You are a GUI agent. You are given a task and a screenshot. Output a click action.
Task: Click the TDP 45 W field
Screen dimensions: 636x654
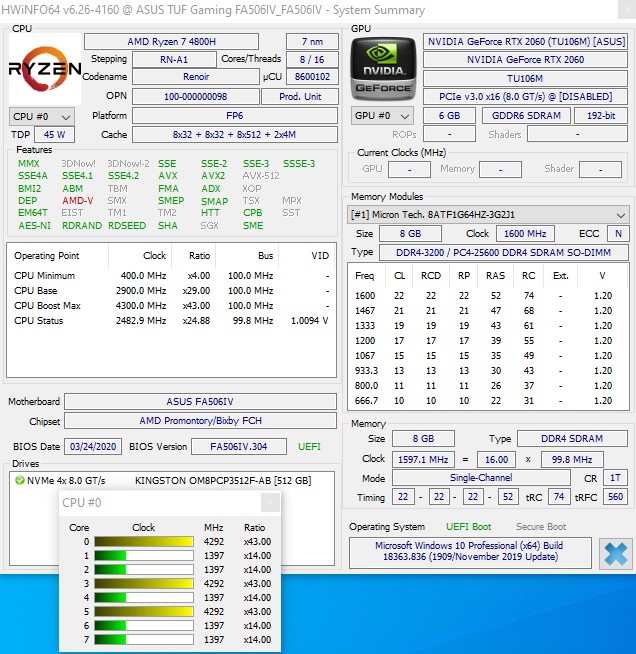(55, 135)
